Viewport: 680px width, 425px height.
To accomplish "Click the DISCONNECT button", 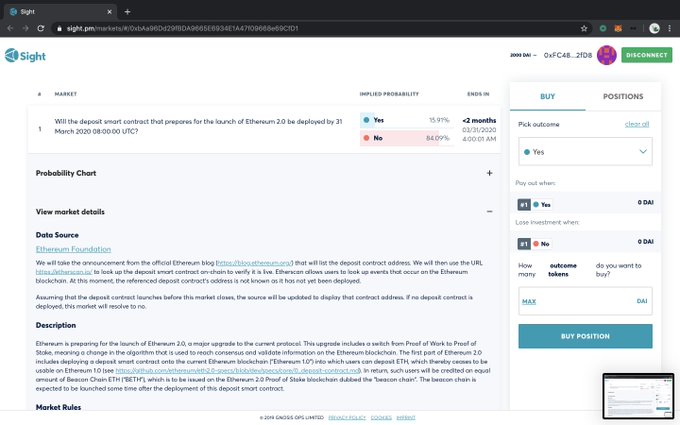I will tap(647, 55).
